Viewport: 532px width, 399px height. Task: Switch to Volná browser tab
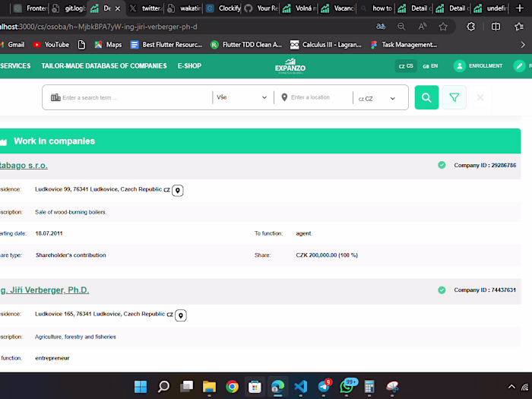300,8
